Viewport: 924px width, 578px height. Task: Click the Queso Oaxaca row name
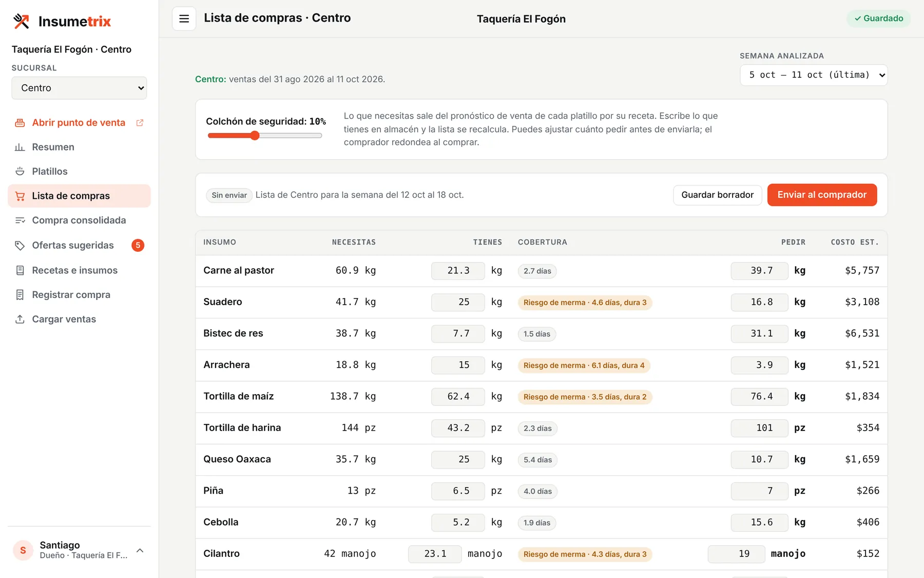[237, 459]
